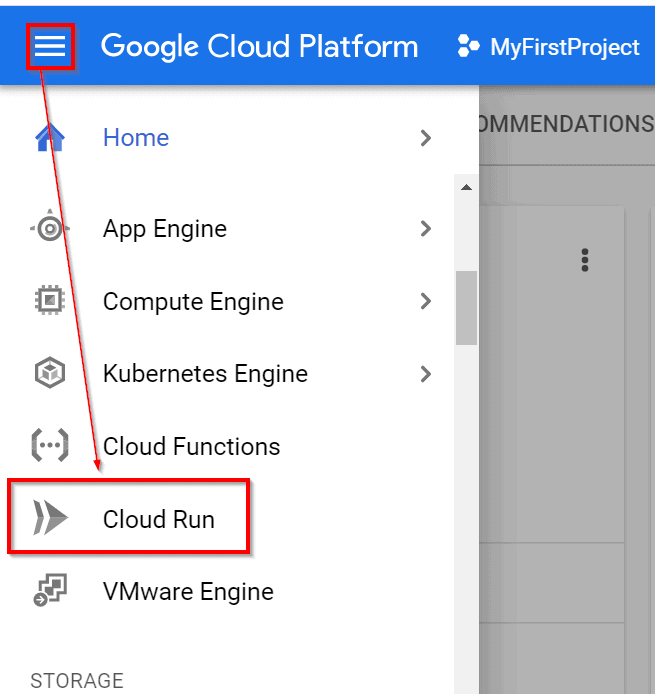Screen dimensions: 655x694
Task: Open the three-dot card options menu
Action: click(585, 261)
